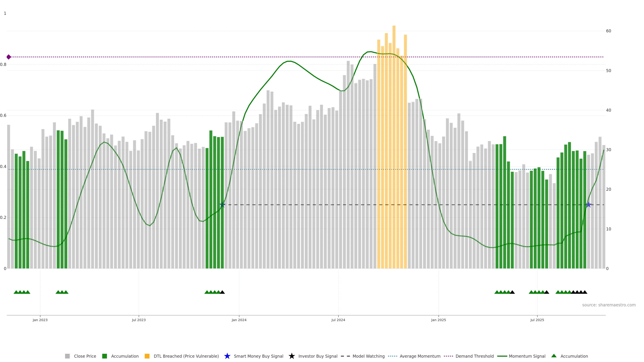Click the gray Close Price legend swatch
The image size is (644, 362).
67,356
